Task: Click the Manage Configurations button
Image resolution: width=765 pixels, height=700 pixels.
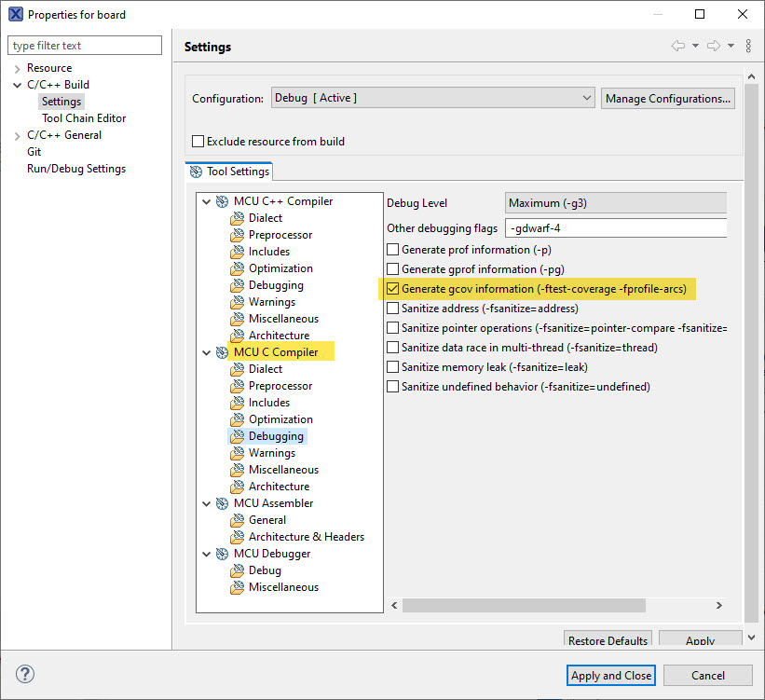Action: tap(667, 98)
